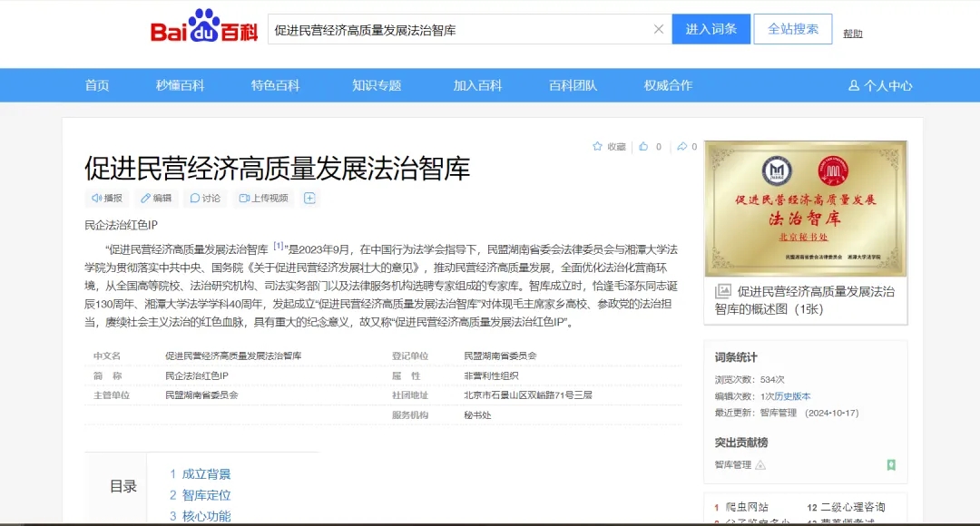This screenshot has width=980, height=526.
Task: Open 知识专题 navigation item
Action: [377, 85]
